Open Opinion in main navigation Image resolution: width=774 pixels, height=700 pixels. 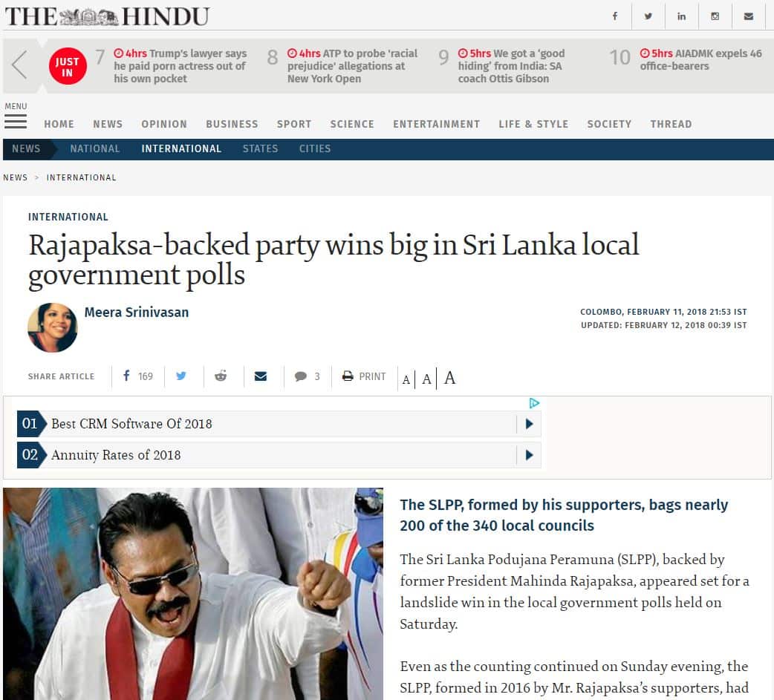[x=164, y=124]
